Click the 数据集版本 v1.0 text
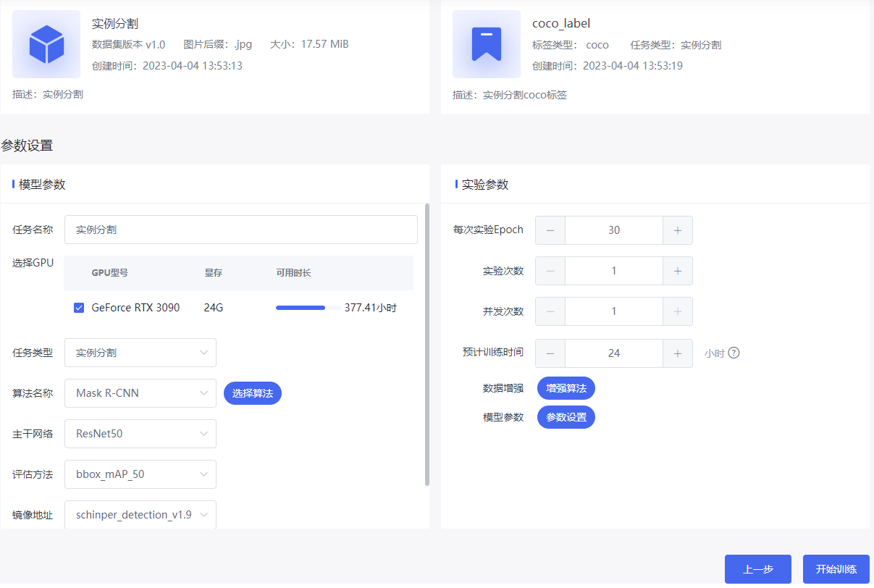The height and width of the screenshot is (588, 874). (129, 44)
